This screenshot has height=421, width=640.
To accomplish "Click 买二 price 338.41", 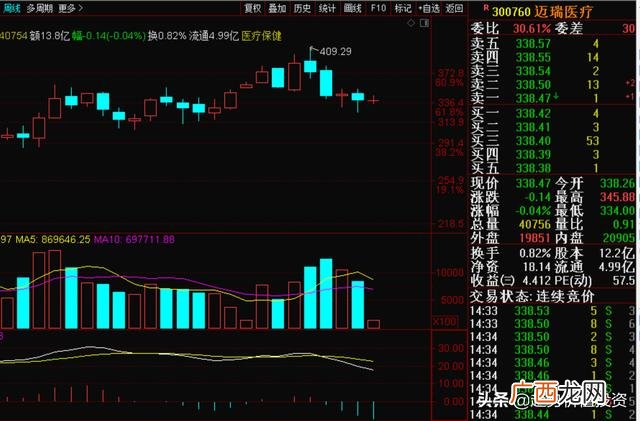I will [533, 127].
